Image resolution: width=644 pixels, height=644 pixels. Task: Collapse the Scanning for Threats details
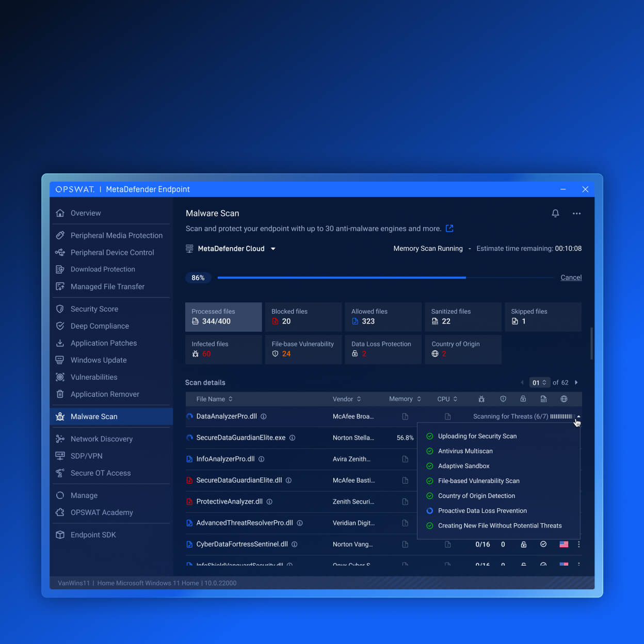tap(578, 416)
